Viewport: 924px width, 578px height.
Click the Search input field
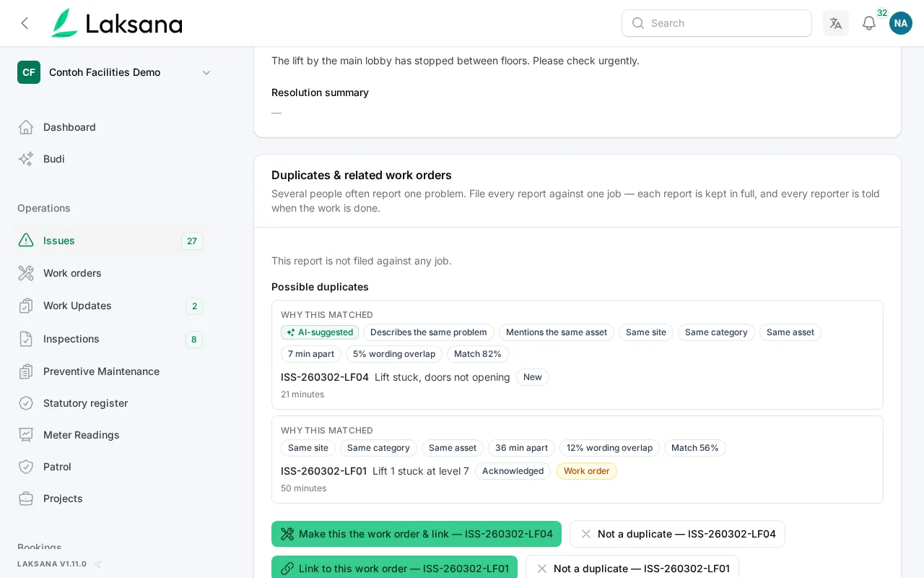(717, 23)
